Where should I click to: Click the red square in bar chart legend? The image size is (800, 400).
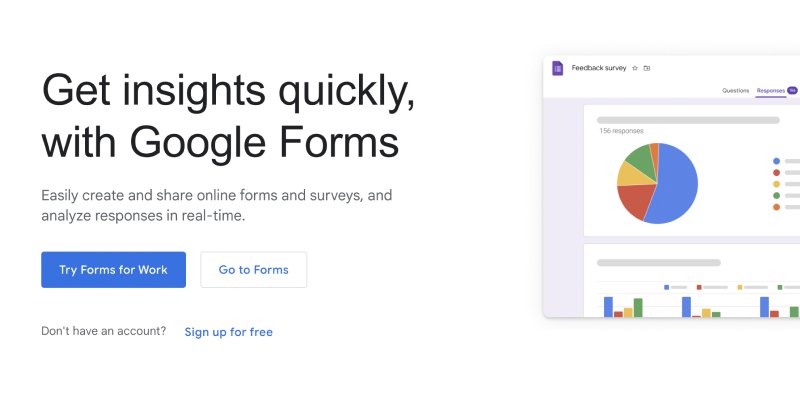point(699,287)
